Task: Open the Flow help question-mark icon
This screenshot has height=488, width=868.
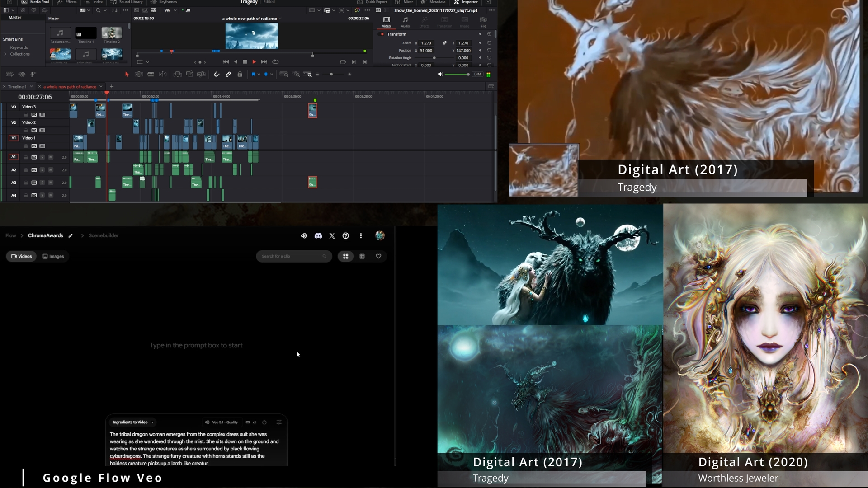Action: [x=346, y=235]
